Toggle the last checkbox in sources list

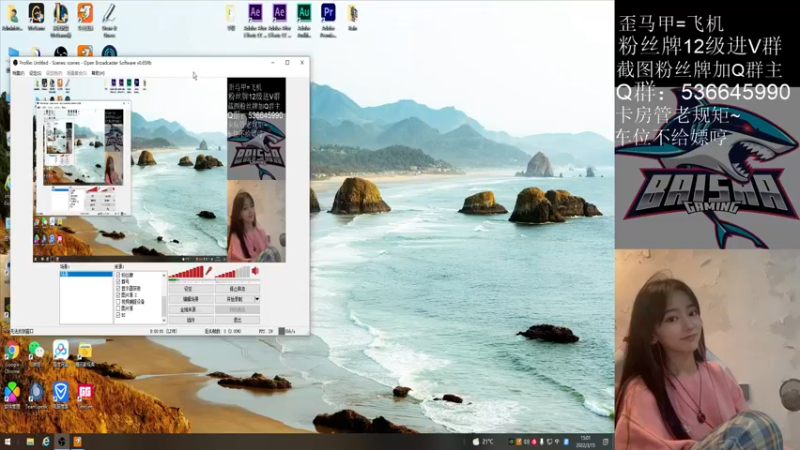(118, 315)
